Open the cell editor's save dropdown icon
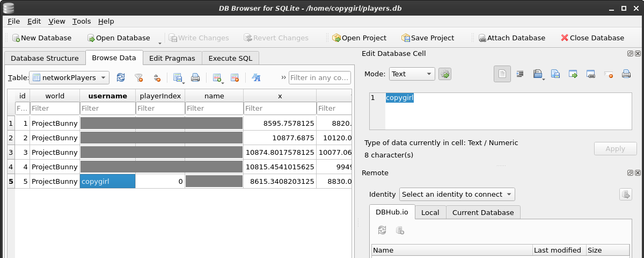The width and height of the screenshot is (644, 258). coord(539,74)
